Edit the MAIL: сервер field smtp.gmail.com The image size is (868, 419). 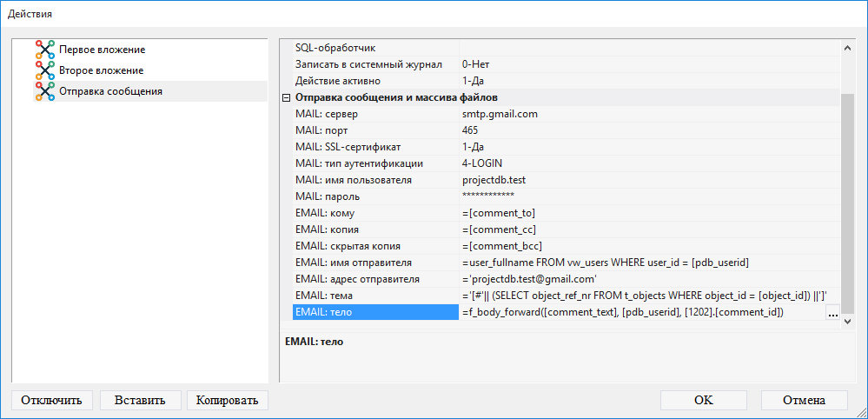click(x=500, y=114)
